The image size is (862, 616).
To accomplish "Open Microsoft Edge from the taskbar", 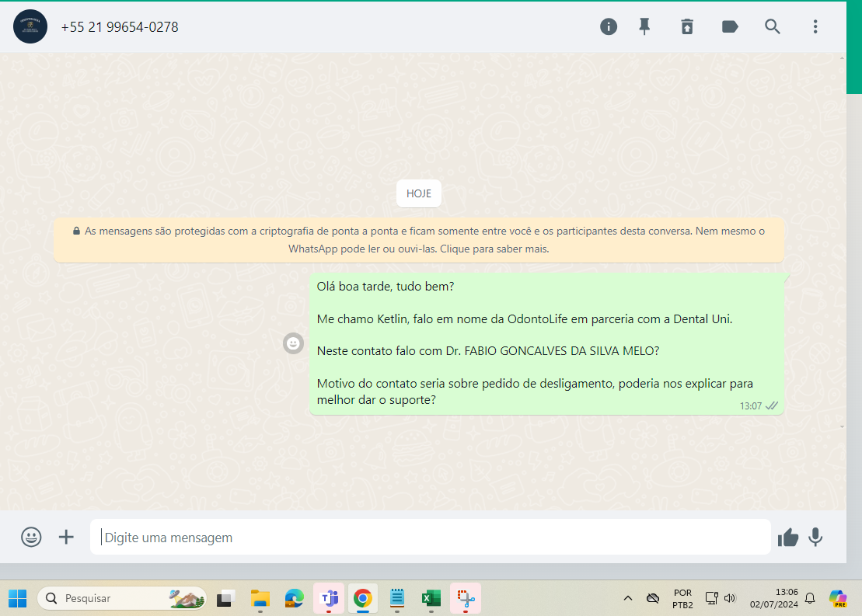I will (x=294, y=598).
